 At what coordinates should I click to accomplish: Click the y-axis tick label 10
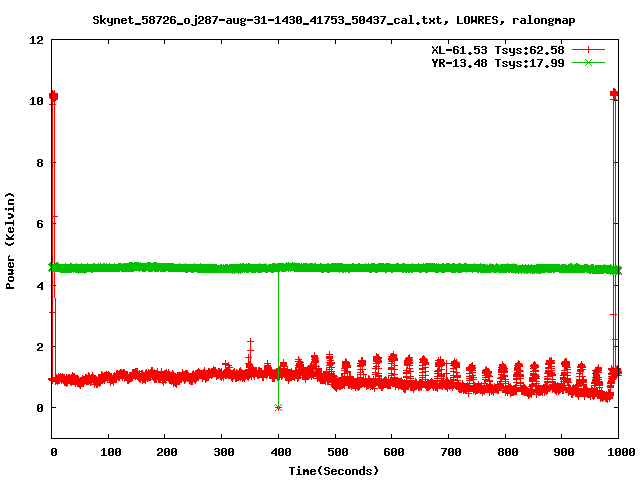[x=36, y=101]
